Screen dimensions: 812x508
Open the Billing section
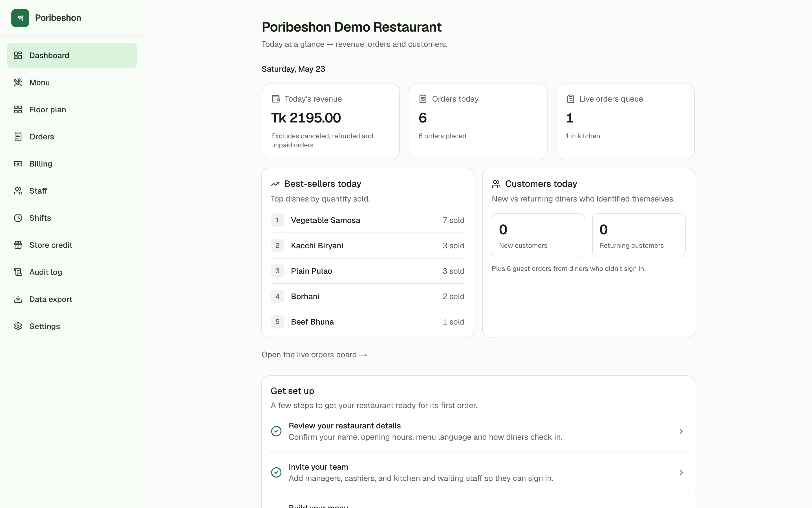72,164
